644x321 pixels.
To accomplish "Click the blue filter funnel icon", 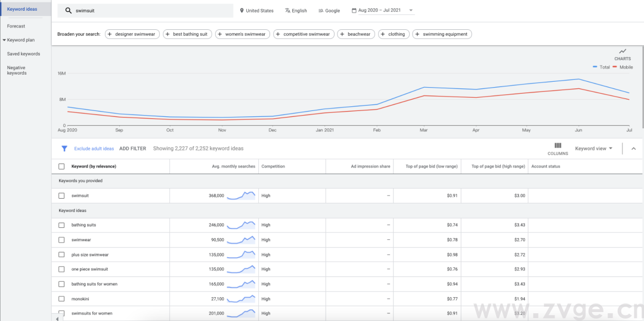I will tap(64, 149).
